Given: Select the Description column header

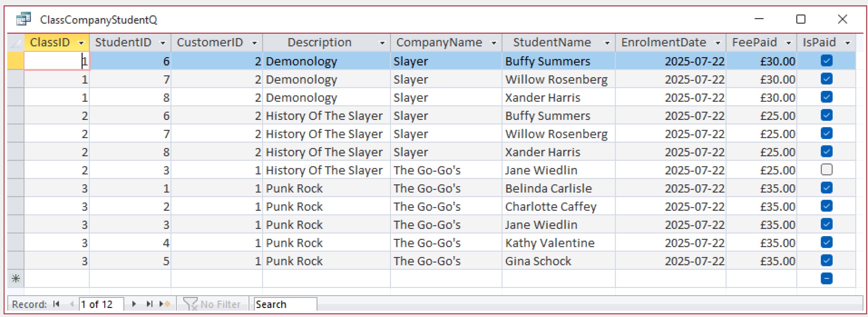Looking at the screenshot, I should (319, 43).
